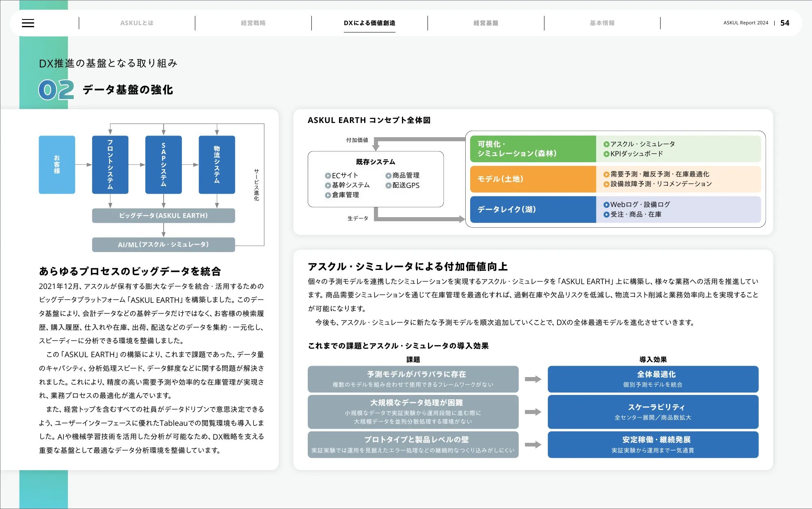Open the 基本情報 navigation tab
The image size is (812, 509).
[602, 23]
